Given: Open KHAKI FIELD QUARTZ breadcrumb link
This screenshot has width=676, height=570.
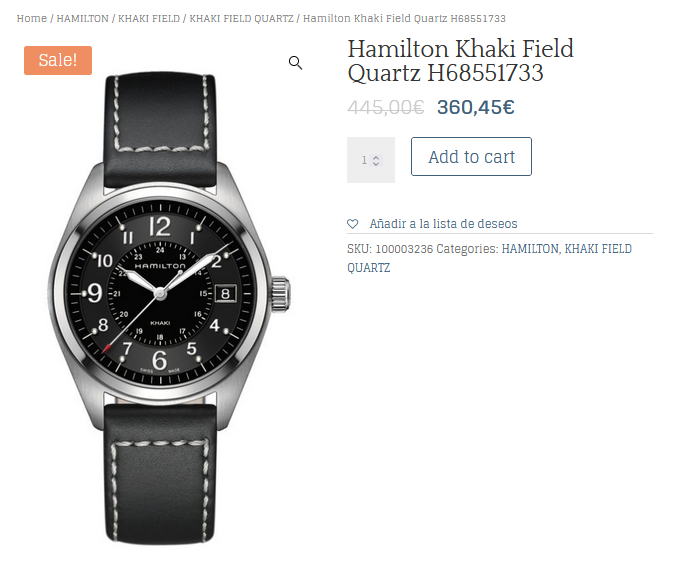Looking at the screenshot, I should [x=241, y=19].
